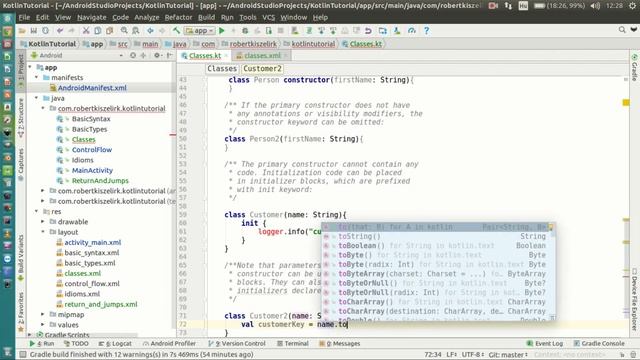Screen dimensions: 640x360
Task: Open Project panel settings gear
Action: [157, 55]
